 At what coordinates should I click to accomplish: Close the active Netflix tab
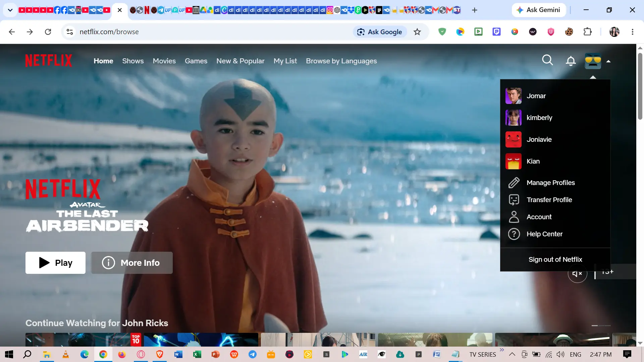(119, 10)
